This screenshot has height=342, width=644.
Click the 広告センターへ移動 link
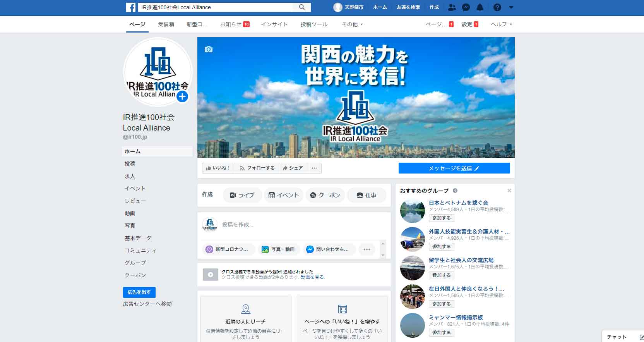pos(147,304)
